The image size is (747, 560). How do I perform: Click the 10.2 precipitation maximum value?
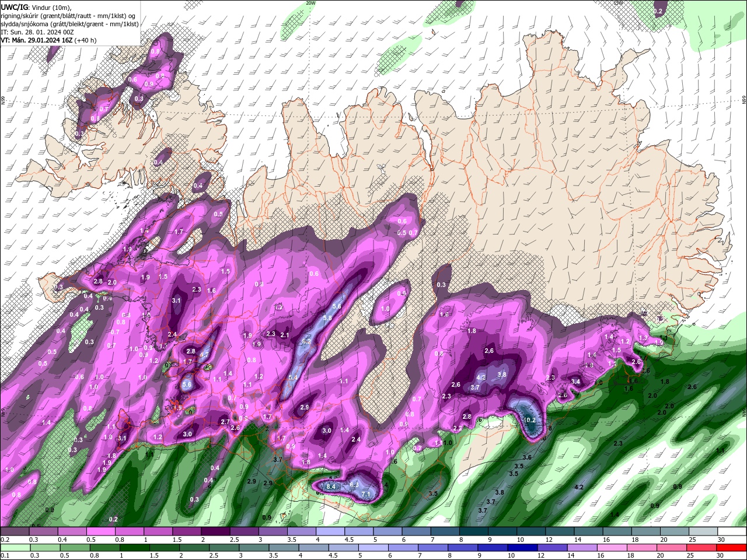(x=530, y=420)
